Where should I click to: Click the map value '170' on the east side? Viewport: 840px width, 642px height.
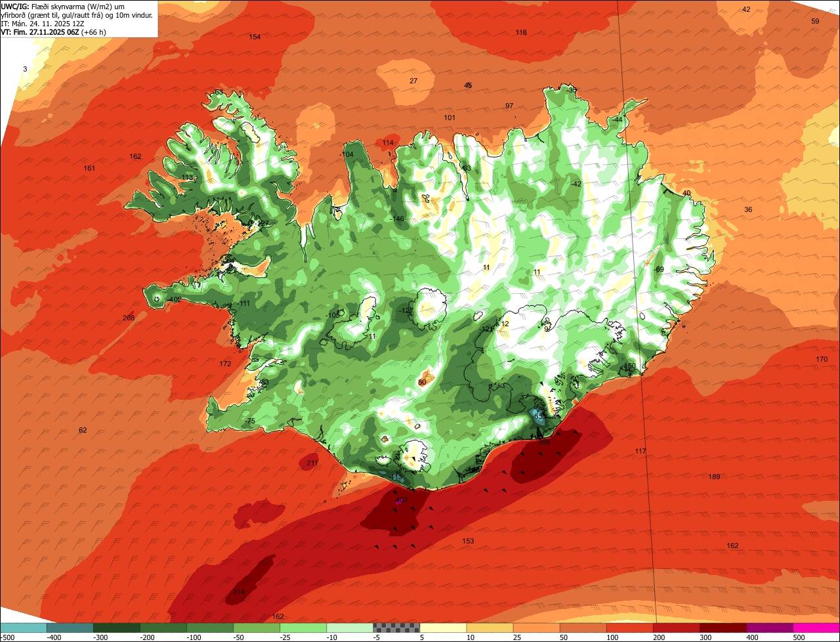pyautogui.click(x=822, y=359)
